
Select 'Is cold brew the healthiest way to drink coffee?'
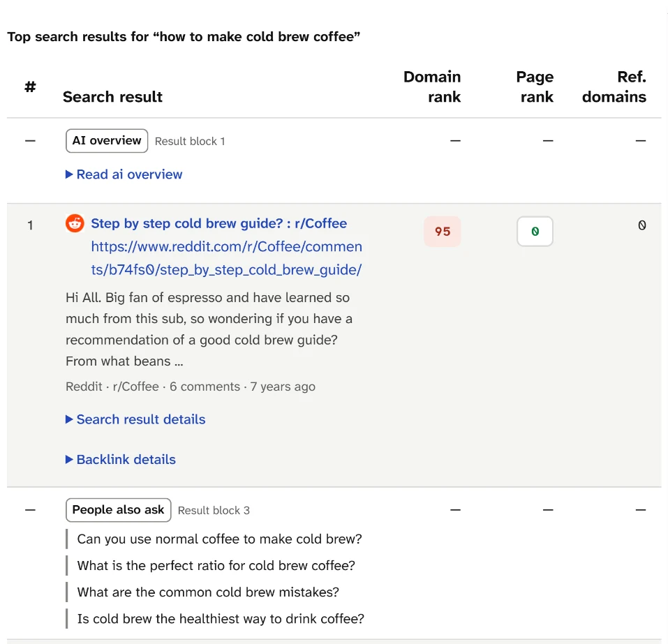[x=221, y=618]
